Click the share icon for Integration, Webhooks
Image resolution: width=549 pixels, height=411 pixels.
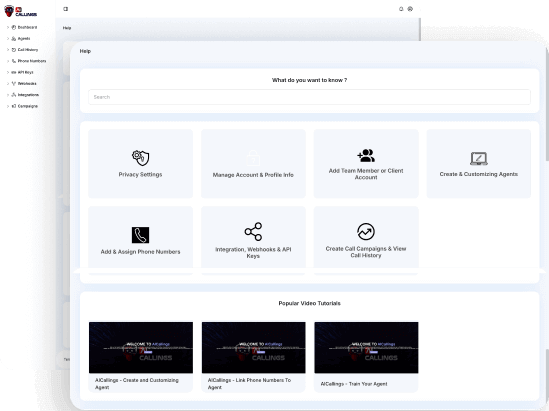(253, 231)
